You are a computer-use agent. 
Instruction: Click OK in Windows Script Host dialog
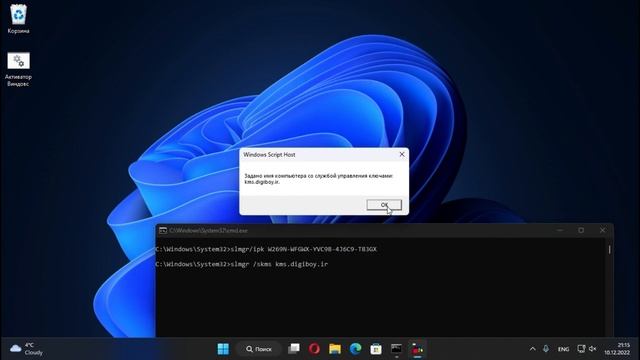(x=384, y=205)
